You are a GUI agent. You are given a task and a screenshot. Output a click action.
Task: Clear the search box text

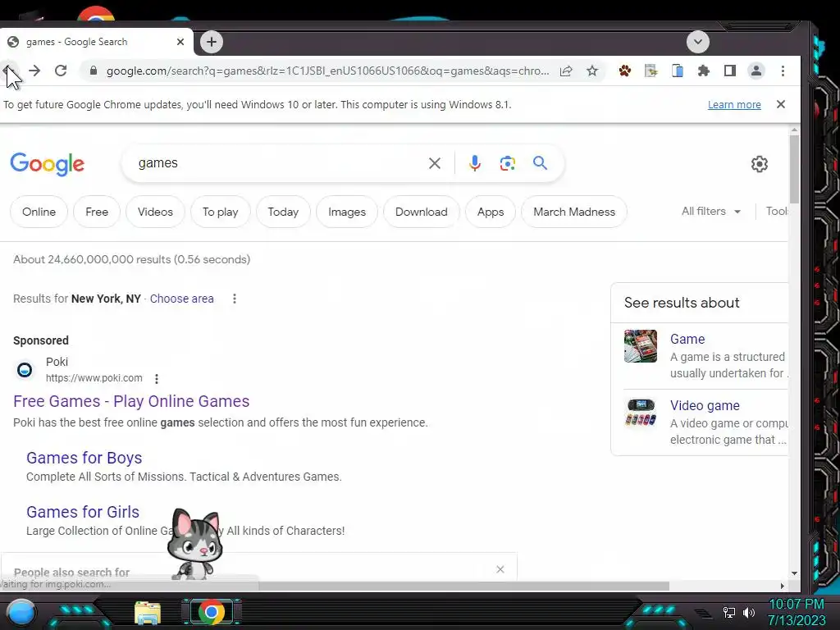[x=435, y=163]
